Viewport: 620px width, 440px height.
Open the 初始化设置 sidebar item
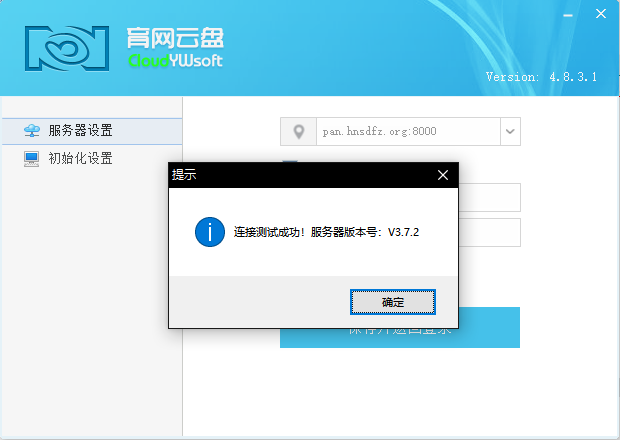[80, 158]
